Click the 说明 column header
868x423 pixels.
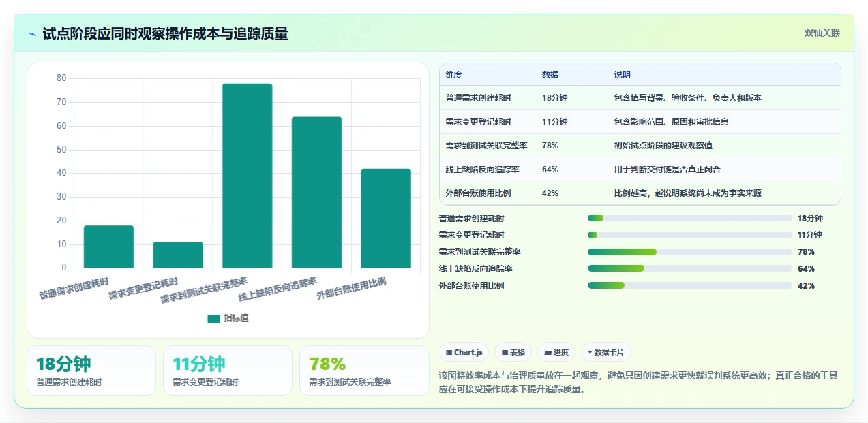click(623, 75)
